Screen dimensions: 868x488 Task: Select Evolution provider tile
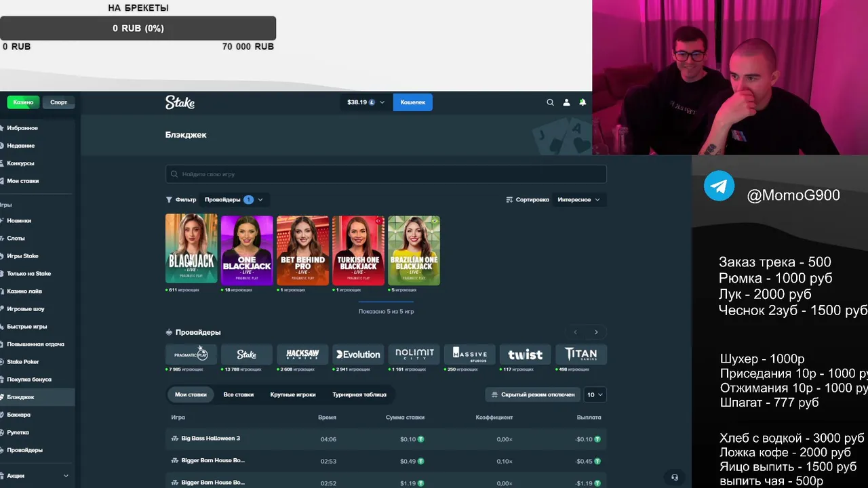358,354
